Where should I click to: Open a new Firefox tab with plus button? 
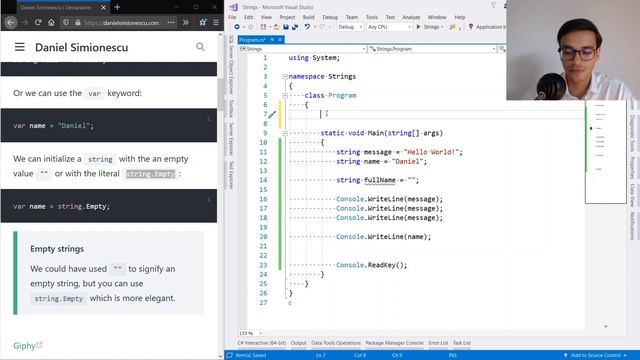(x=117, y=7)
